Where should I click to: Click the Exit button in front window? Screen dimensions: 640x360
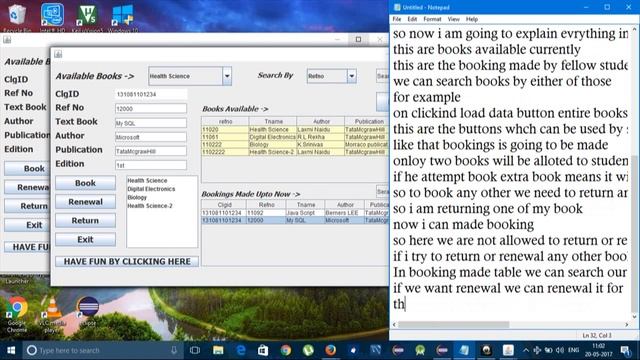coord(85,240)
